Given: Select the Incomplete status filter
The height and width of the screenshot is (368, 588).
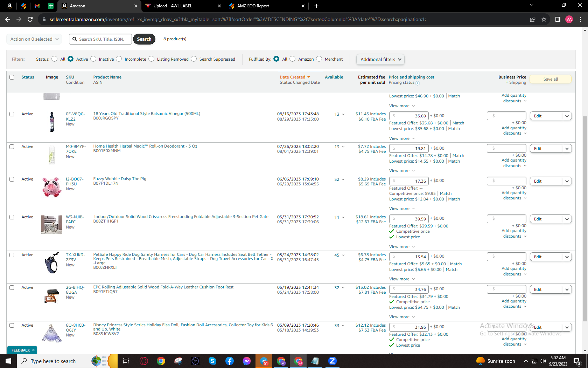Looking at the screenshot, I should [x=119, y=59].
